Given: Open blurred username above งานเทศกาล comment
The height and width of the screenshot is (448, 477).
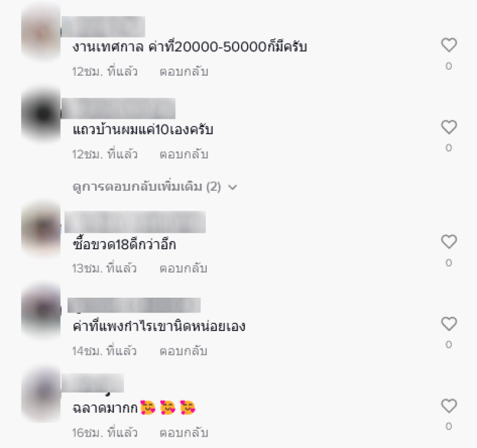Looking at the screenshot, I should coord(103,26).
